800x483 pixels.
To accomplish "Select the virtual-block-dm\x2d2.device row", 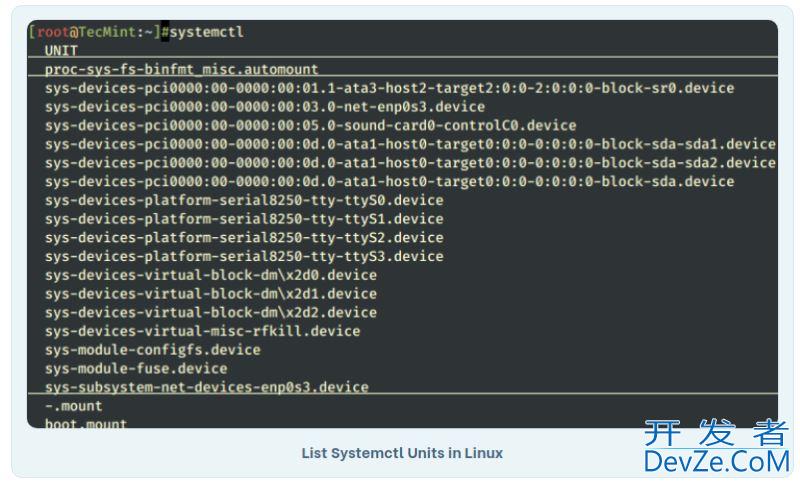I will [211, 313].
